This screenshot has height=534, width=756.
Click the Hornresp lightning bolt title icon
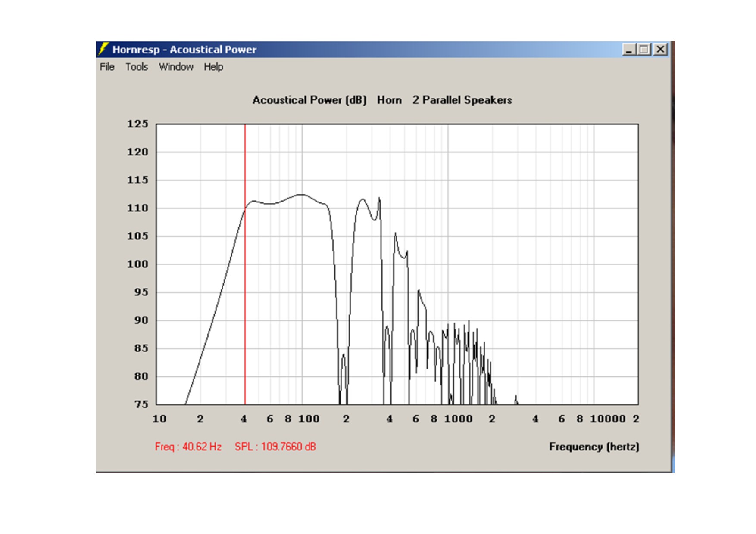coord(103,49)
